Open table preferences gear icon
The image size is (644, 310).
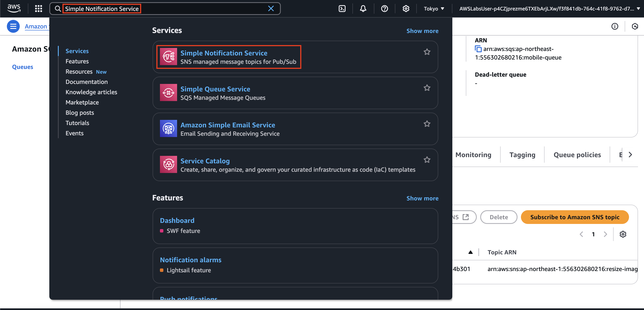click(x=623, y=234)
